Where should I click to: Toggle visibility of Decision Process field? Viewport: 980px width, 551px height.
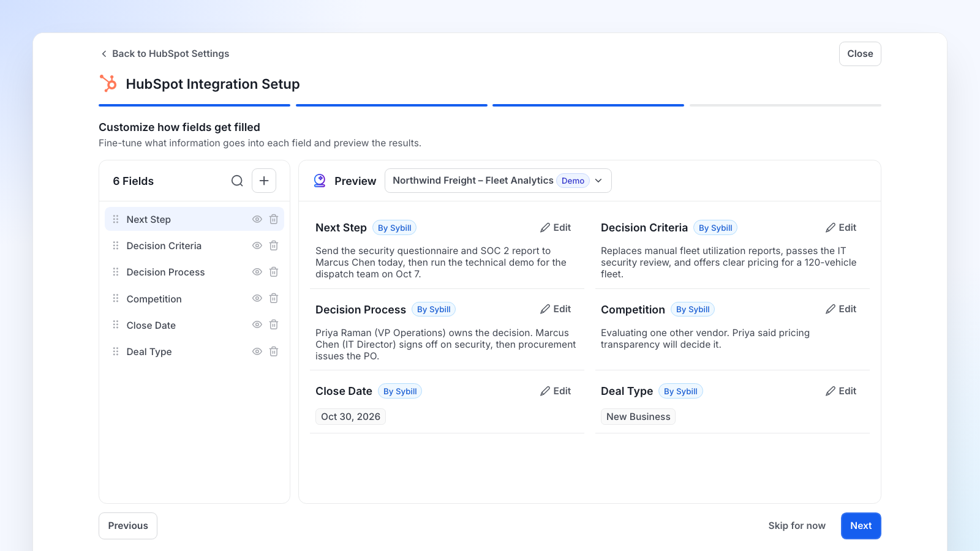pos(257,272)
